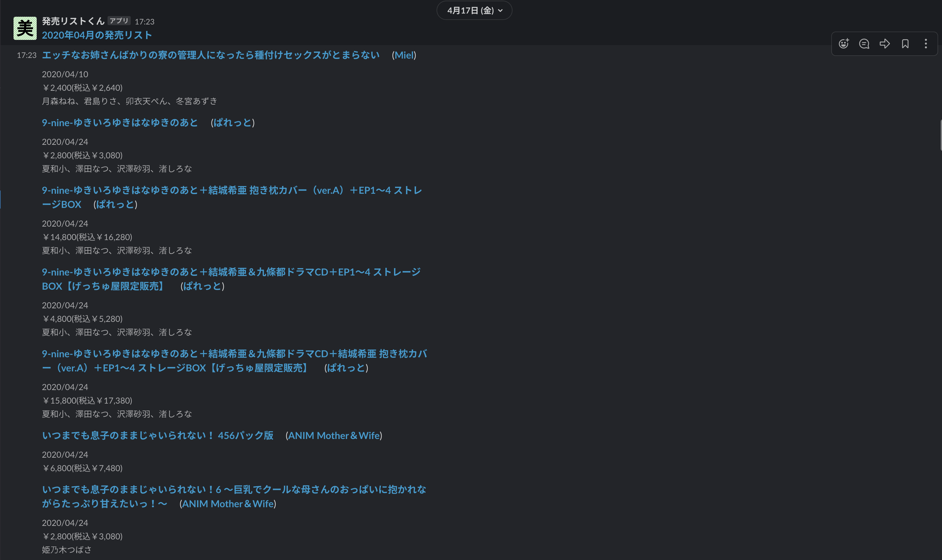
Task: Click ANIM Mother＆Wife link beside 456パック版
Action: (x=334, y=435)
